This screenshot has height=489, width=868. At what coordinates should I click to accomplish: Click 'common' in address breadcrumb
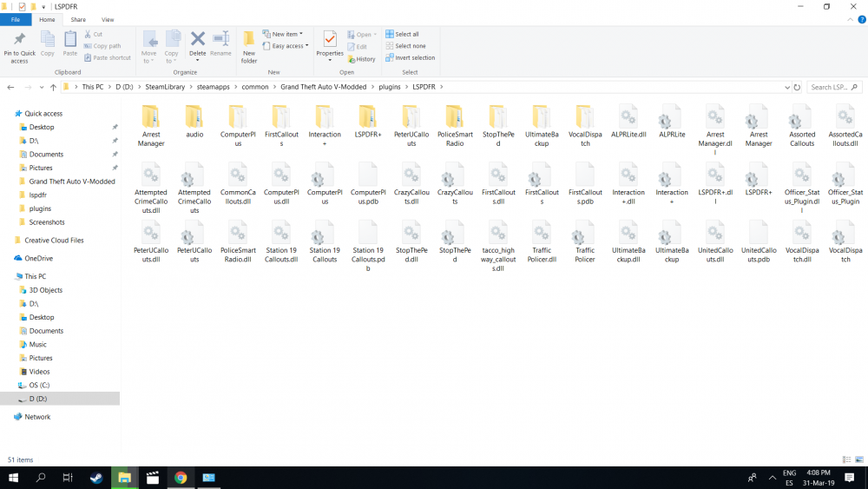click(254, 87)
